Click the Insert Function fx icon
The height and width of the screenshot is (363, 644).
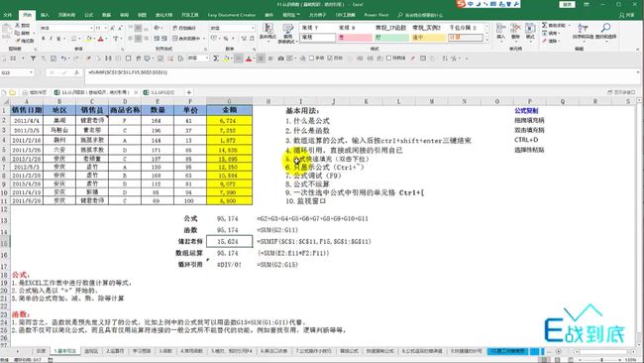(x=76, y=72)
